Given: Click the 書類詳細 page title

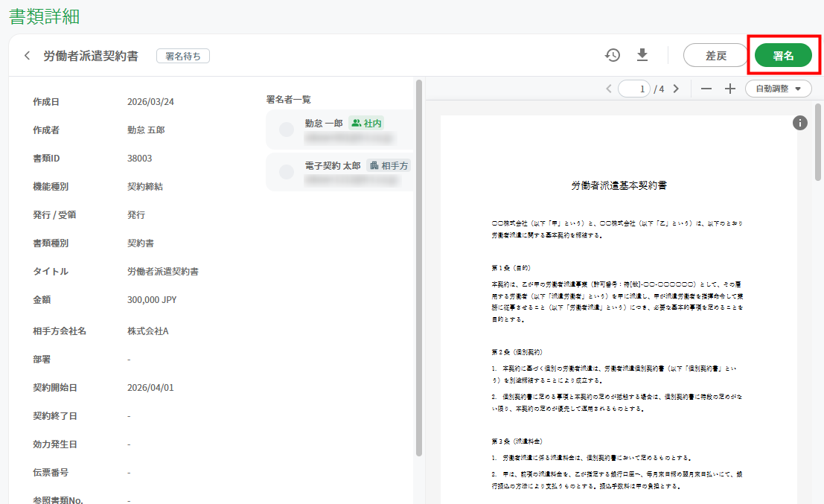Looking at the screenshot, I should [x=45, y=16].
